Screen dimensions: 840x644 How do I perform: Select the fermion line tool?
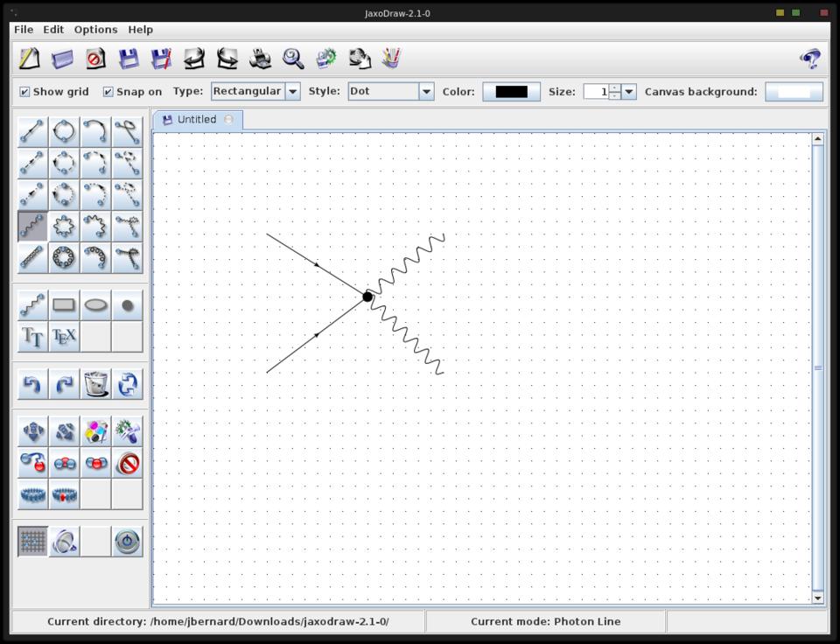32,131
